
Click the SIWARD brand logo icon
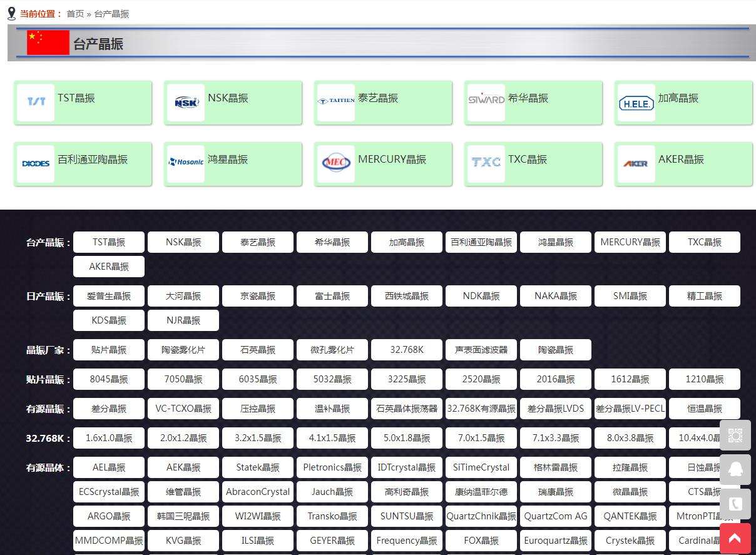pyautogui.click(x=486, y=103)
